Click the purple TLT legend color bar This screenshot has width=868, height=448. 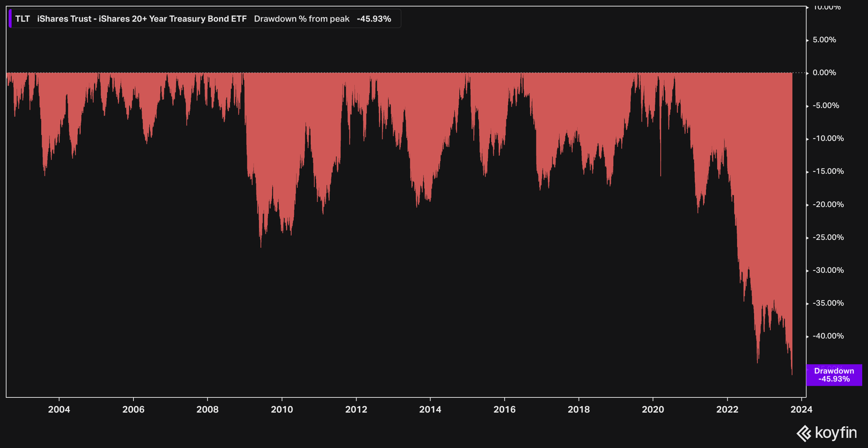[10, 19]
